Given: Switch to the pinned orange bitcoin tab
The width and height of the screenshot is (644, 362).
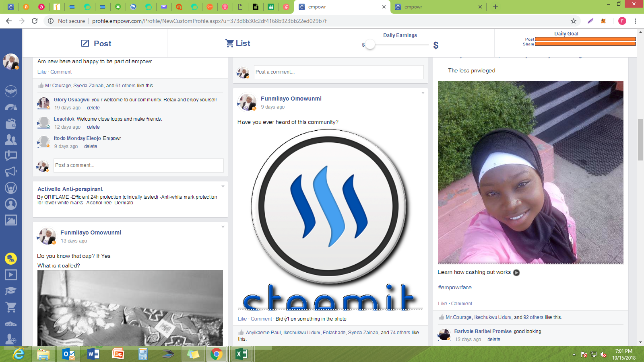Looking at the screenshot, I should pos(26,7).
